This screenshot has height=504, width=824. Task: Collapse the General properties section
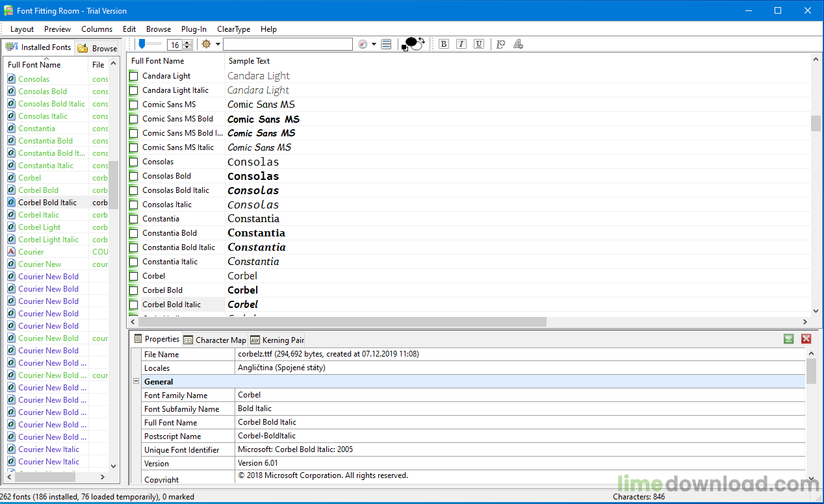[136, 382]
